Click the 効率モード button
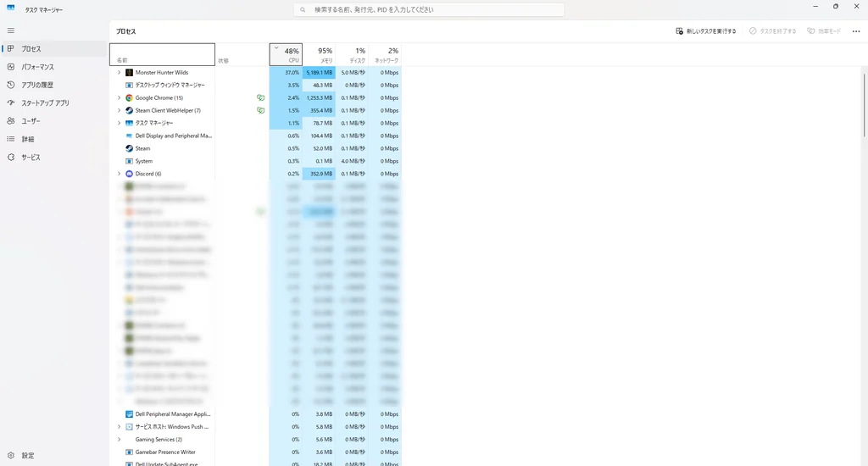868x466 pixels. pos(824,31)
